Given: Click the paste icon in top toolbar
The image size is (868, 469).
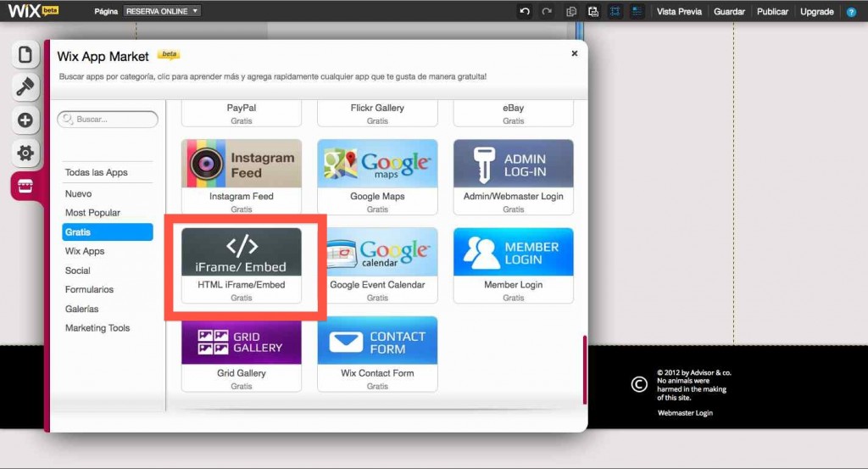Looking at the screenshot, I should point(593,11).
